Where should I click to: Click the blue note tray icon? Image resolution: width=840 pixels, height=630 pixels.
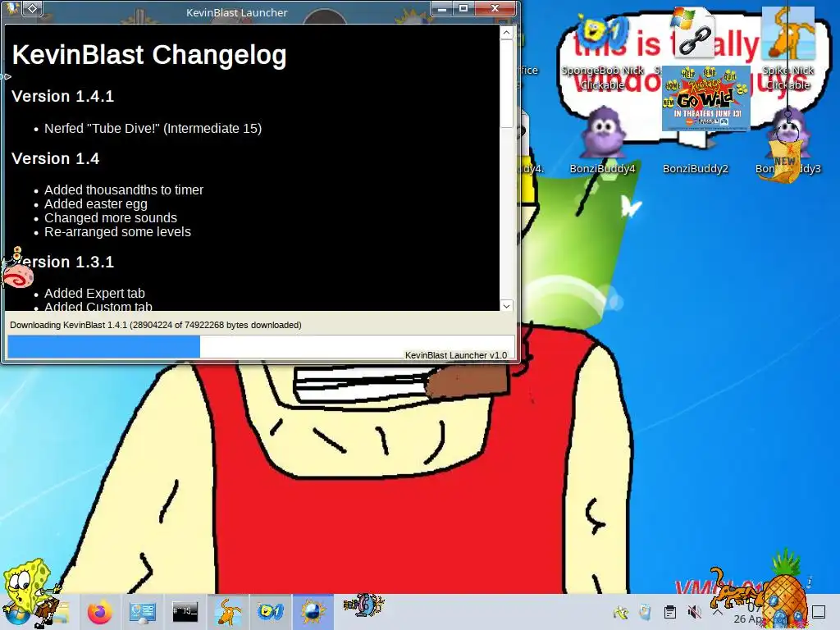pyautogui.click(x=645, y=612)
